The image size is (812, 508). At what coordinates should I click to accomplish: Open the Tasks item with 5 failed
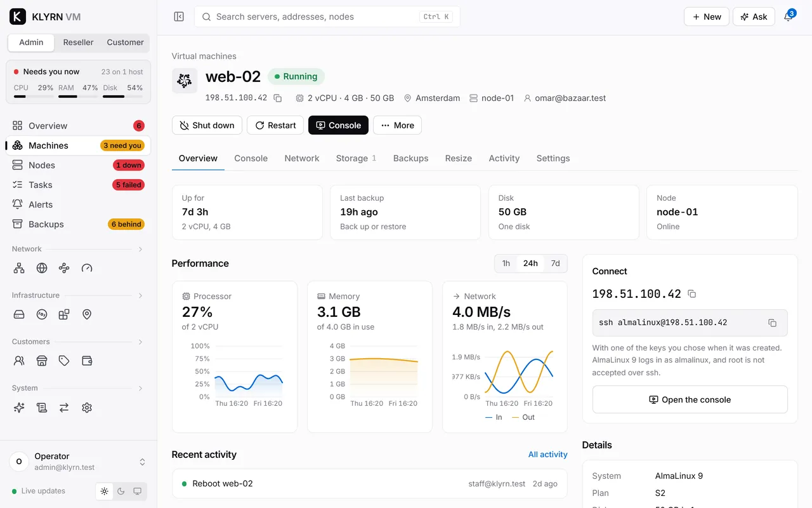(79, 185)
